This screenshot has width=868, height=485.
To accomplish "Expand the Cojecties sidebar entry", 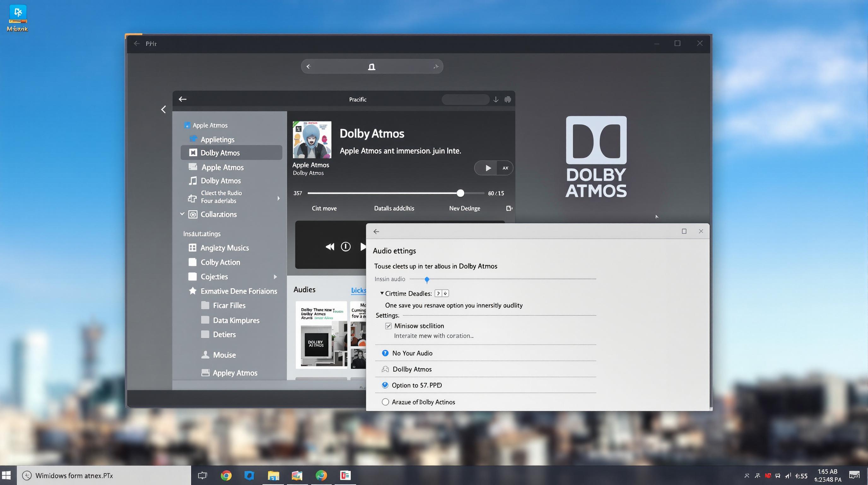I will [276, 277].
